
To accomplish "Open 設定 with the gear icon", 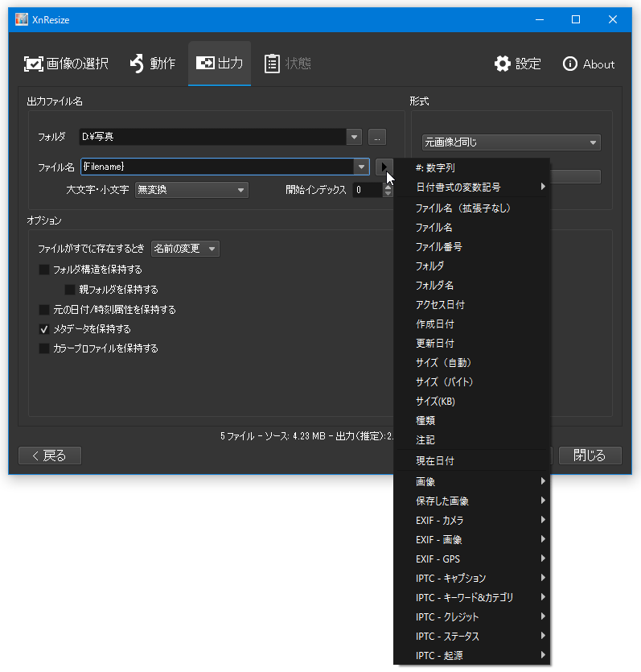I will pos(517,64).
